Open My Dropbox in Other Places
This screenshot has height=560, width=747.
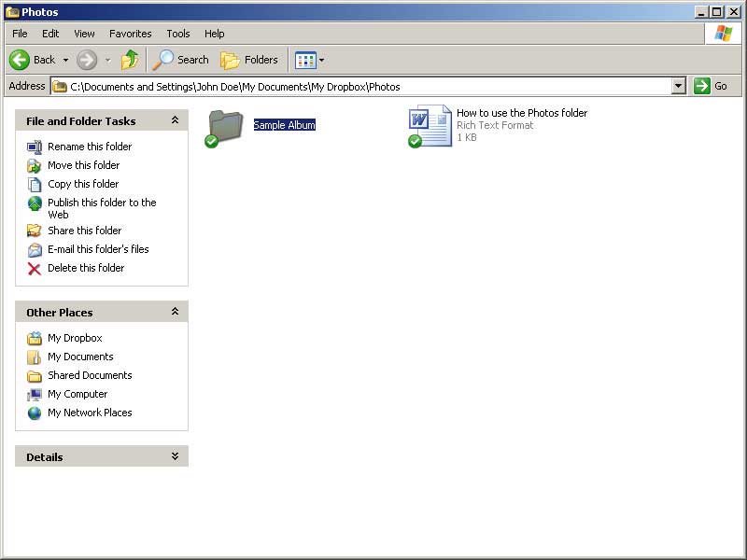pyautogui.click(x=75, y=338)
